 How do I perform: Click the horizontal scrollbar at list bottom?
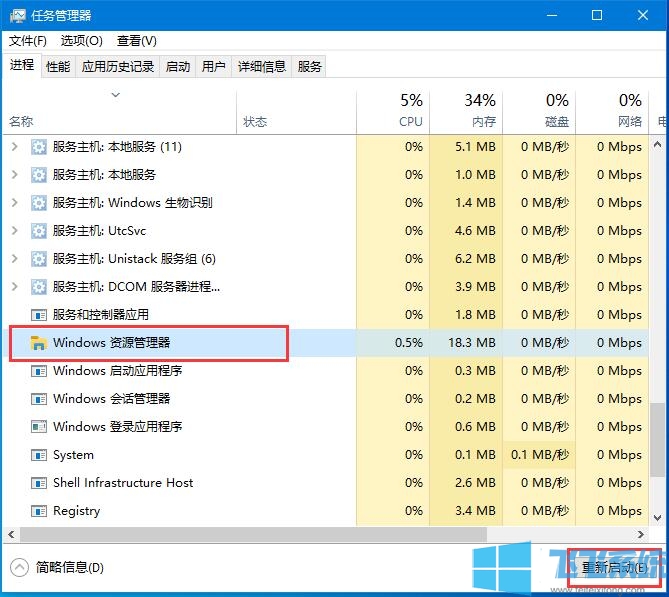[x=250, y=535]
